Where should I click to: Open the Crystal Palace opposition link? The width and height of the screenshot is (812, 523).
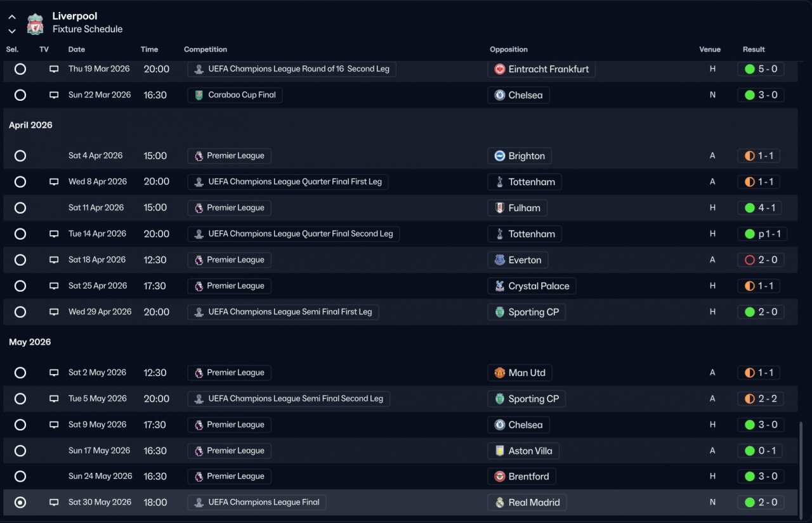[x=539, y=286]
